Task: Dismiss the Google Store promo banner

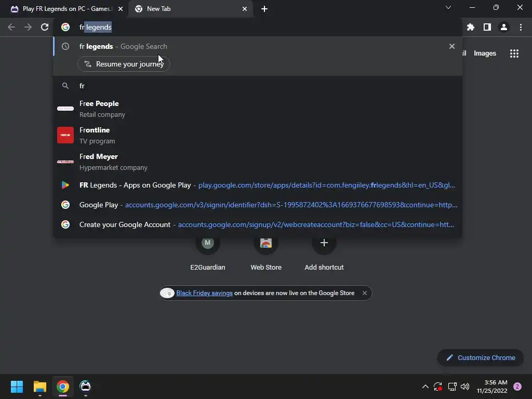Action: [364, 293]
